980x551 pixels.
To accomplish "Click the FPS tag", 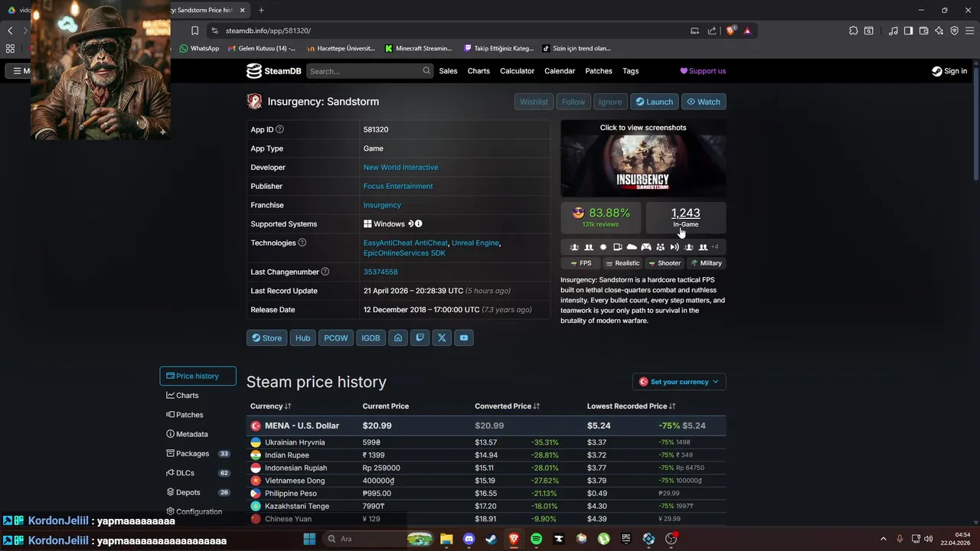I will [581, 263].
